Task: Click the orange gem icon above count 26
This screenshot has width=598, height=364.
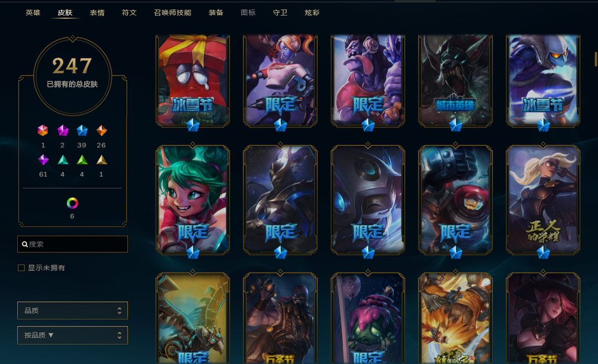Action: coord(101,131)
